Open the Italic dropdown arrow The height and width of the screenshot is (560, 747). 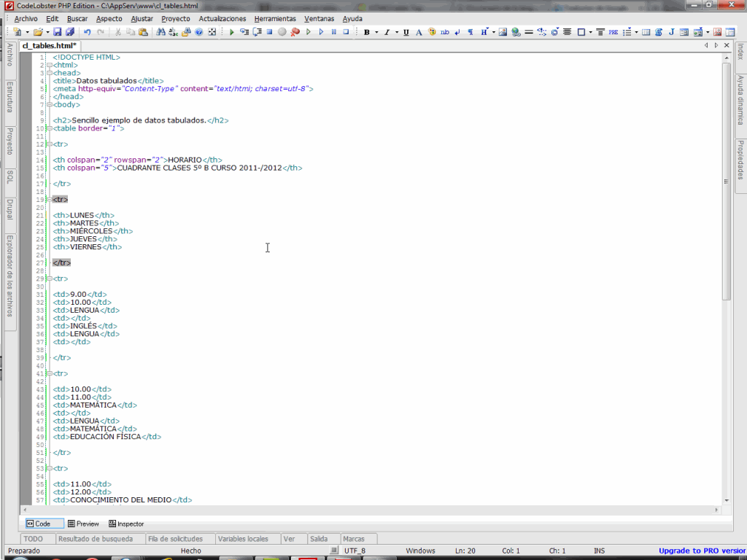tap(396, 32)
